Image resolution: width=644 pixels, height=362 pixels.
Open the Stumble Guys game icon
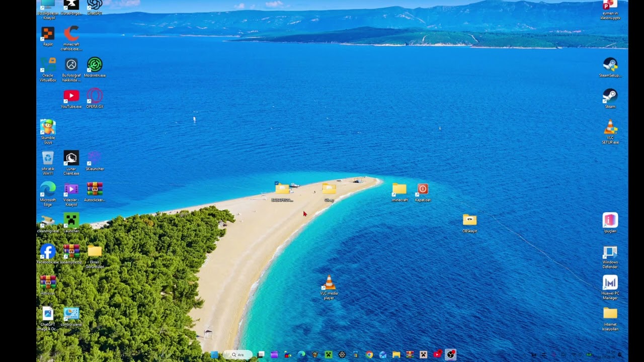(48, 132)
